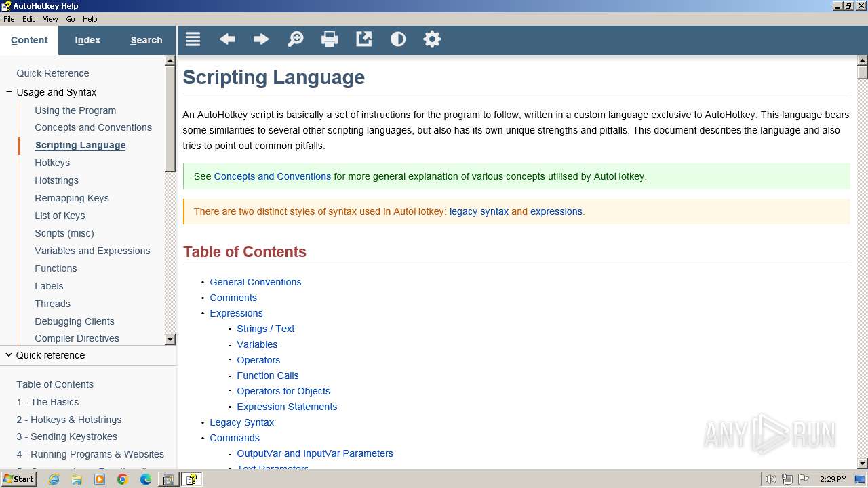Launch Internet Explorer from taskbar
Screen dimensions: 868x488
54,479
